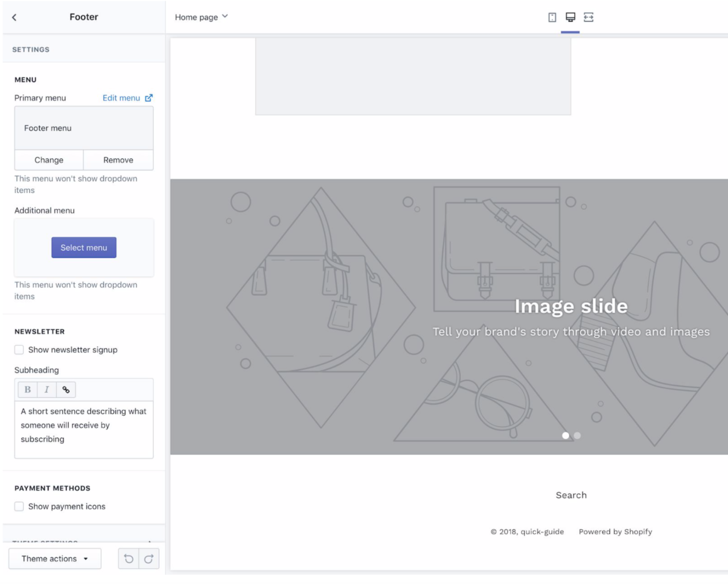728x584 pixels.
Task: Go back from Footer settings
Action: click(14, 17)
